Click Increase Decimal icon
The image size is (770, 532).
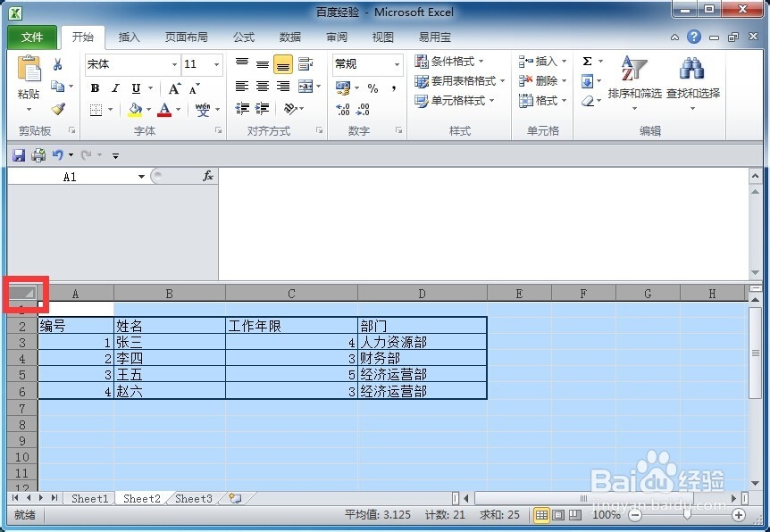343,109
